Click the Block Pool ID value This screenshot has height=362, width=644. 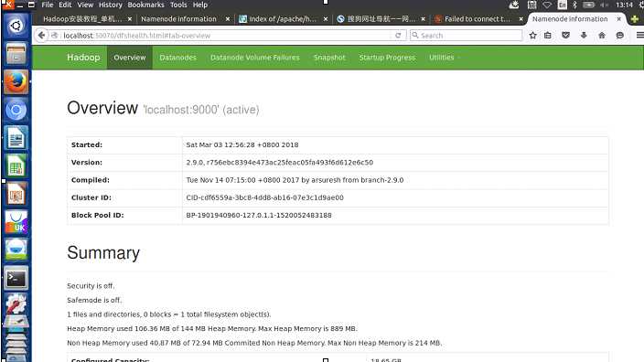click(259, 215)
